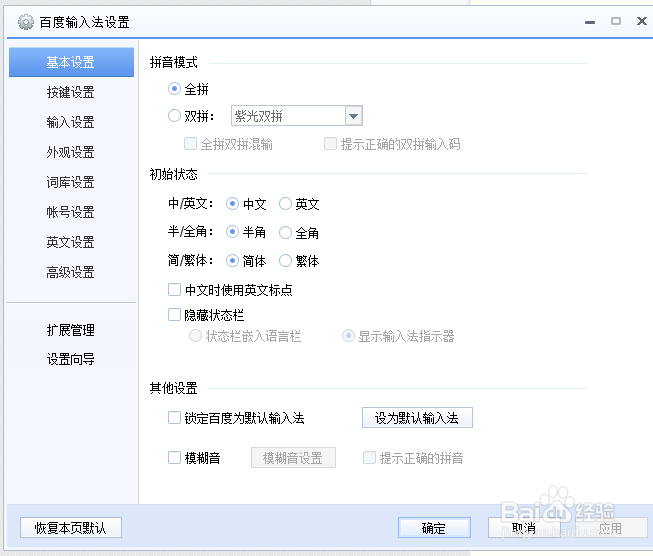Open the 基本设置 tab
This screenshot has width=653, height=556.
point(71,62)
